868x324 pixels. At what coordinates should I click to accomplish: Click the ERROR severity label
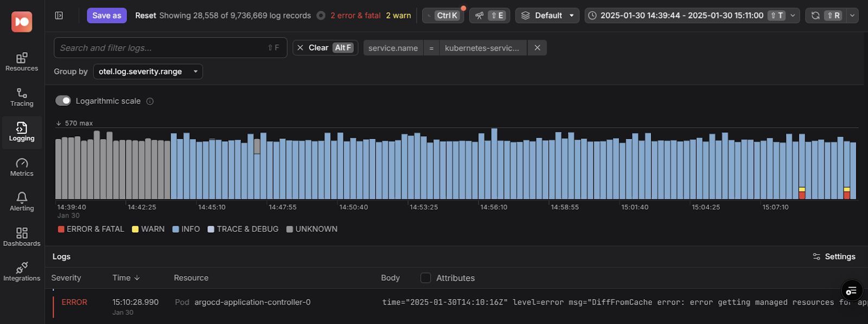[x=74, y=302]
